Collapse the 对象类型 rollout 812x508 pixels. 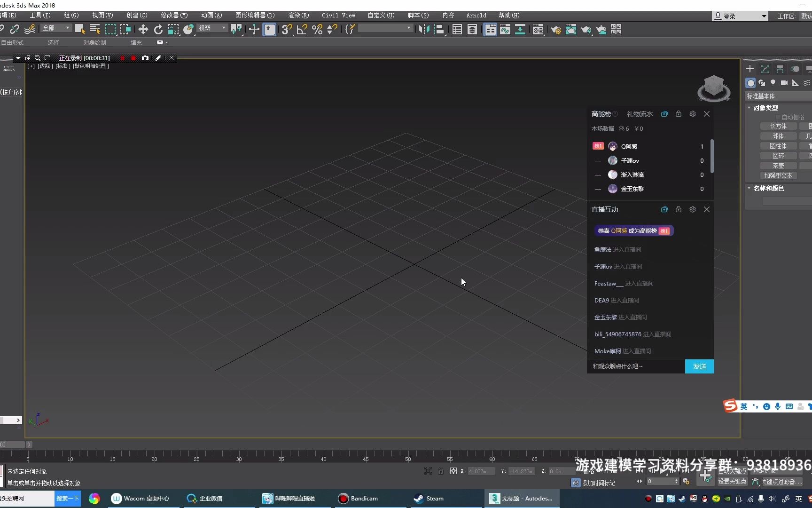tap(749, 107)
